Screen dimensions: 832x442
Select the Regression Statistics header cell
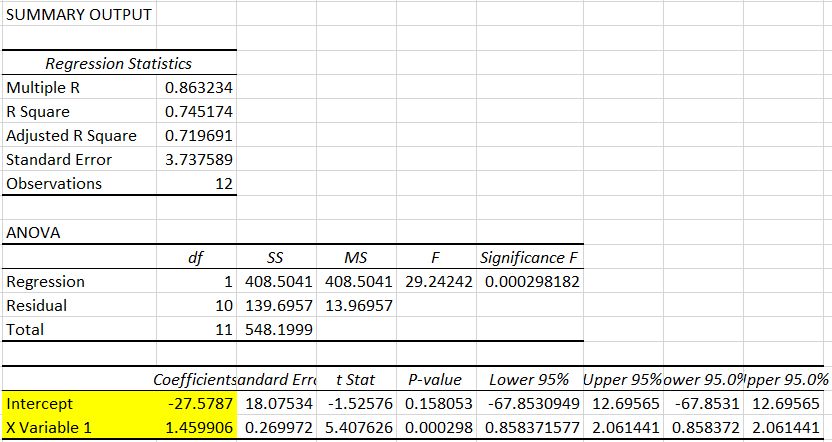[x=118, y=64]
